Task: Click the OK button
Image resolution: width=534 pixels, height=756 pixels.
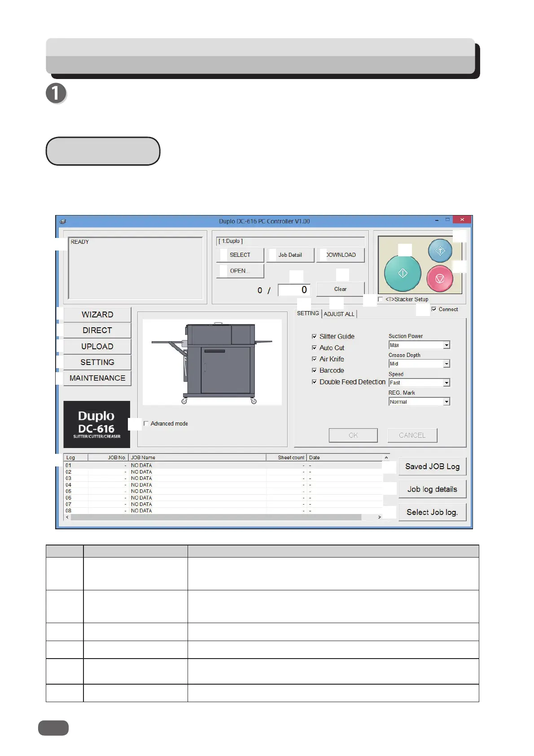Action: [353, 435]
